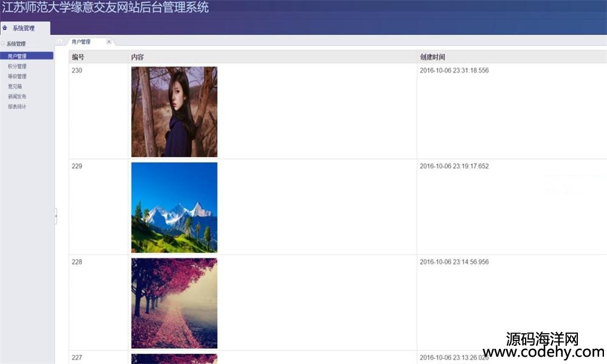Open 报表统计 in the sidebar
The image size is (607, 364).
click(17, 106)
